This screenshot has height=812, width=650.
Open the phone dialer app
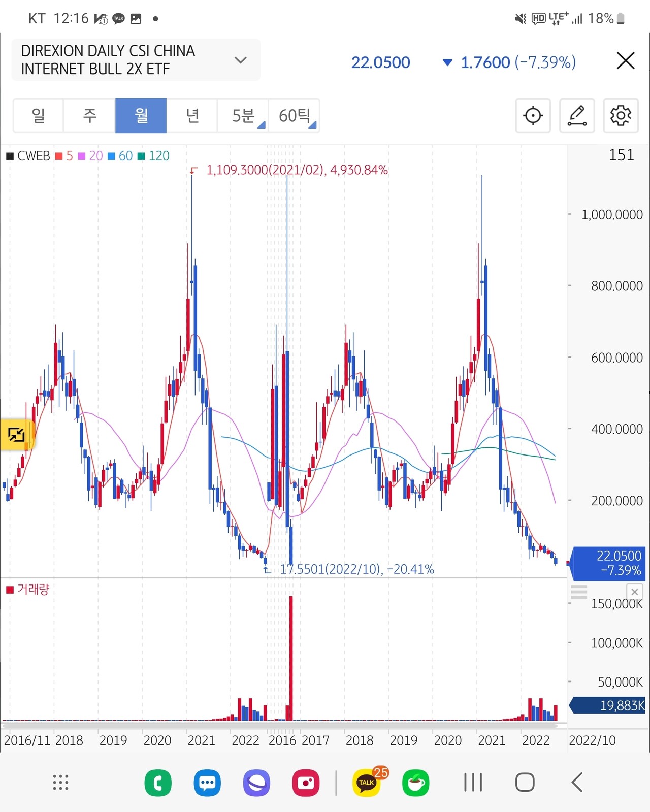click(158, 783)
